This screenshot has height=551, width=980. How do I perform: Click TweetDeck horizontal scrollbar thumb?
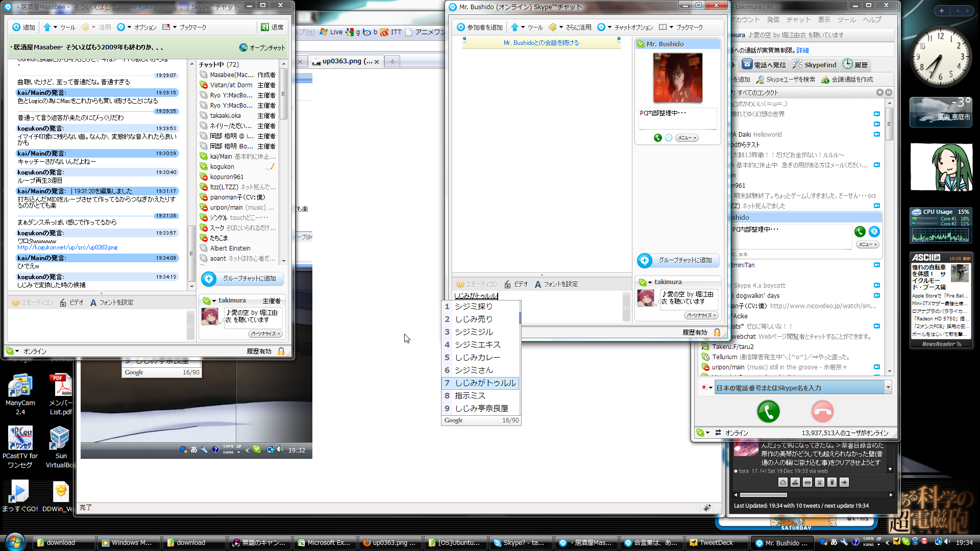[x=764, y=495]
